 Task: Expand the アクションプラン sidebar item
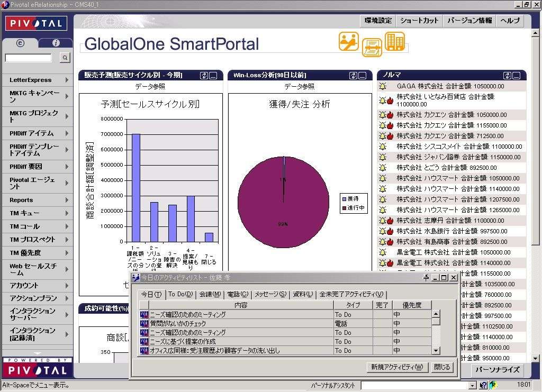[66, 298]
